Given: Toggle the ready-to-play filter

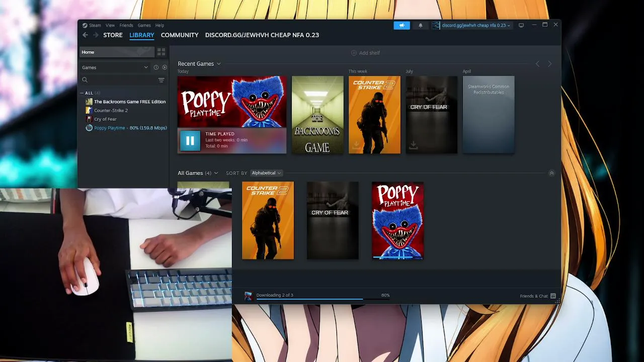Looking at the screenshot, I should pos(165,67).
